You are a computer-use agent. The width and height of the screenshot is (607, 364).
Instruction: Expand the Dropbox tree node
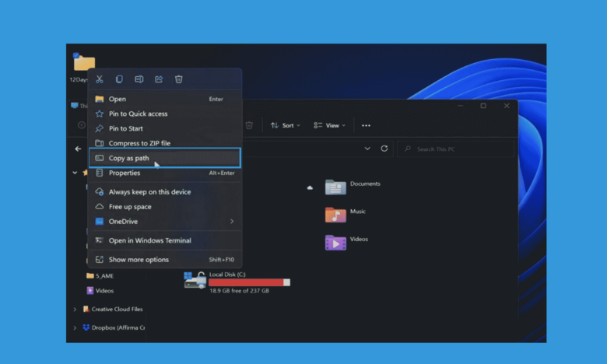(75, 329)
